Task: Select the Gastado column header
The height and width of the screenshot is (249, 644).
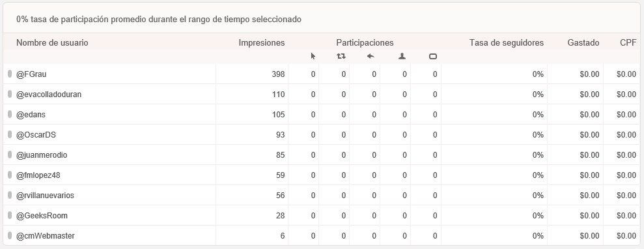Action: [x=583, y=43]
